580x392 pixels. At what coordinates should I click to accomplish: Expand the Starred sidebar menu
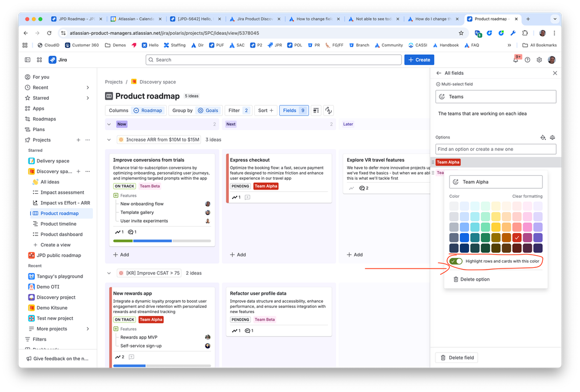coord(88,98)
